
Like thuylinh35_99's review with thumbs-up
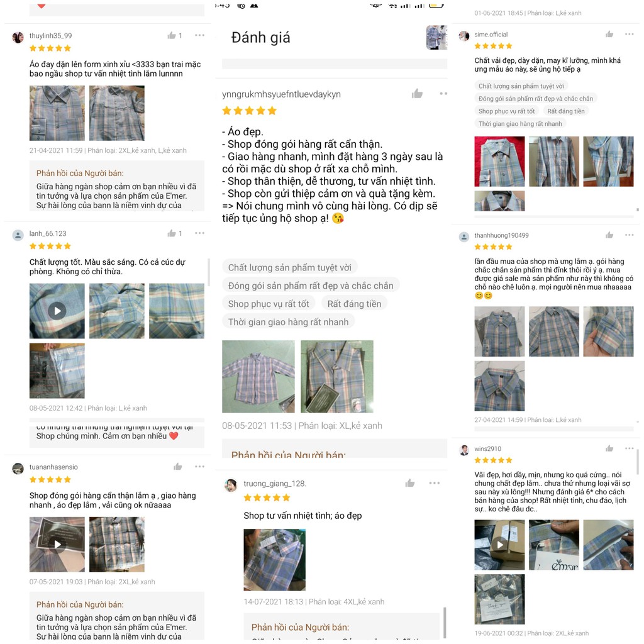172,35
